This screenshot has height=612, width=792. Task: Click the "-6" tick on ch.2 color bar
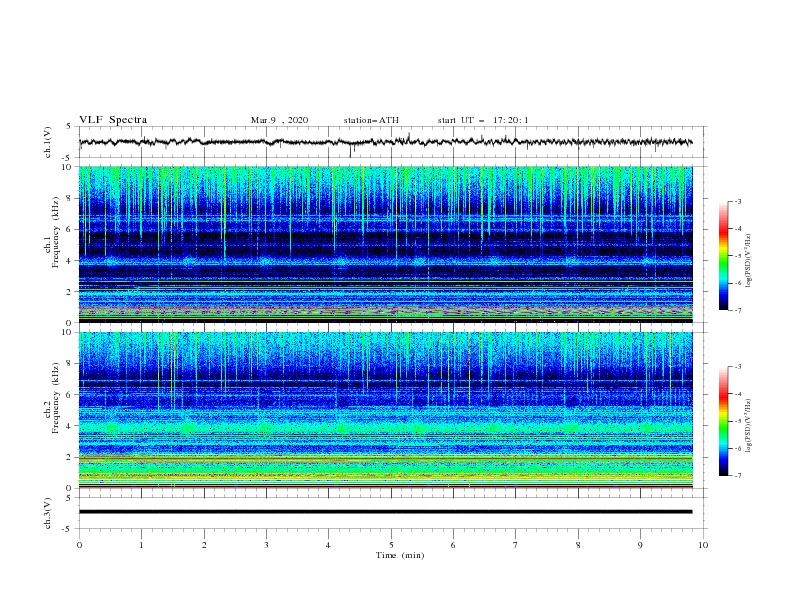pos(737,448)
